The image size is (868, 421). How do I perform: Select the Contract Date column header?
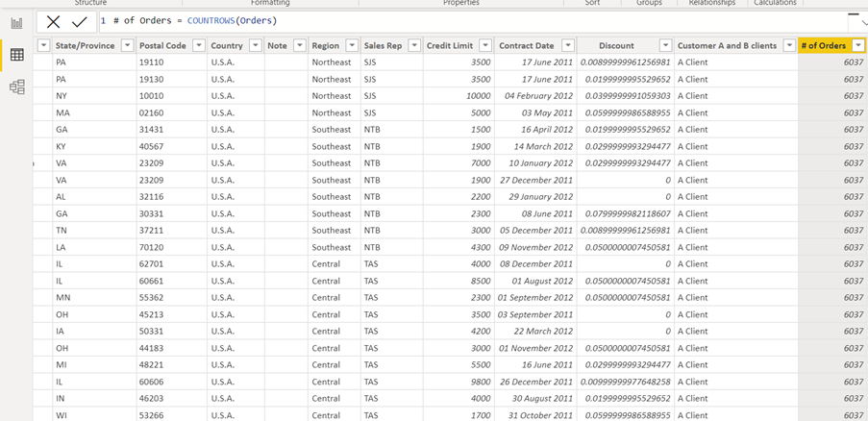point(526,45)
